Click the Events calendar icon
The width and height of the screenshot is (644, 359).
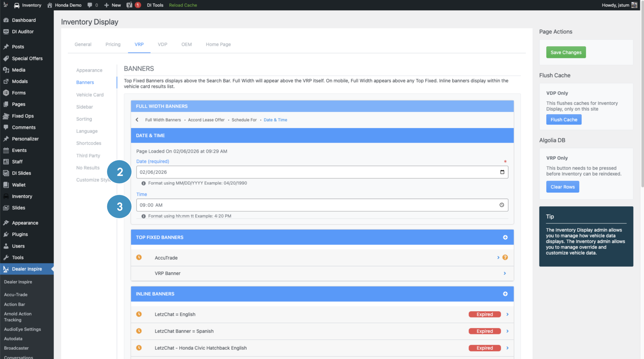(6, 150)
